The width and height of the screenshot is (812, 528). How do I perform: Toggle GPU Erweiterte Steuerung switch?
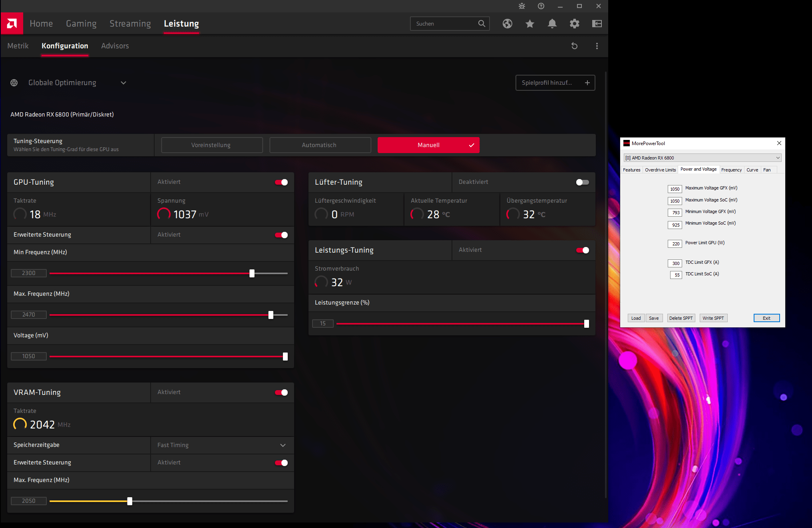(x=281, y=235)
